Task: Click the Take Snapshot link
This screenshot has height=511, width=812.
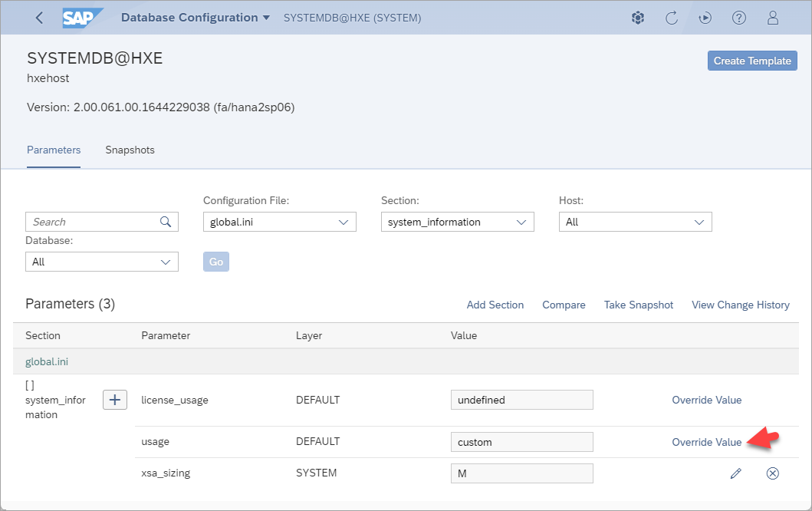Action: pyautogui.click(x=639, y=305)
